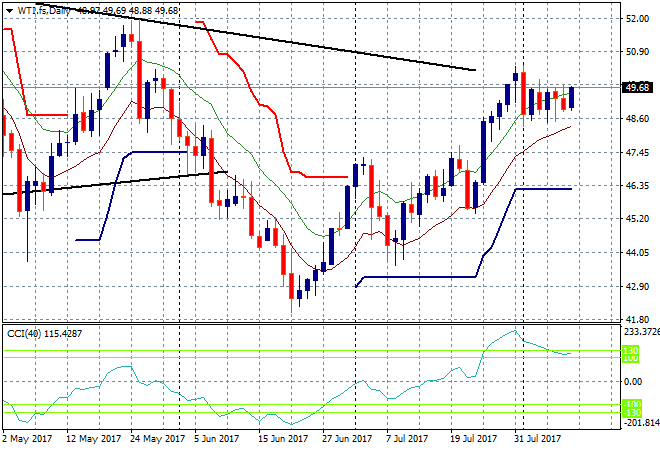
Task: Click the 52.00 price axis label
Action: coord(637,19)
